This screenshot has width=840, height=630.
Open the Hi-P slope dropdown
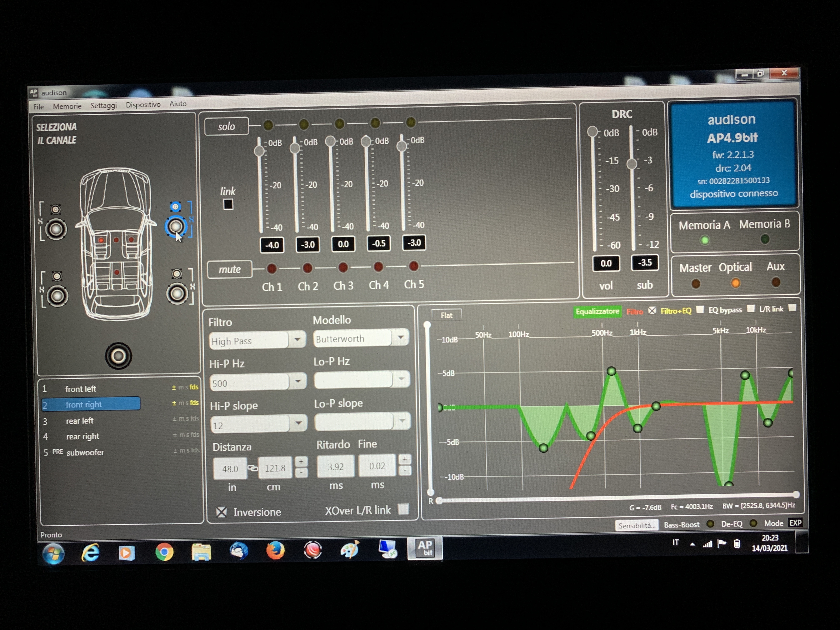pyautogui.click(x=299, y=423)
